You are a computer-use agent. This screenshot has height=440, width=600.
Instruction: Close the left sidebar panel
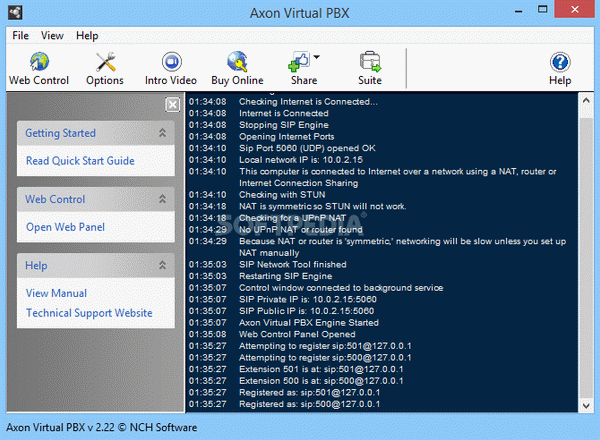pos(172,104)
